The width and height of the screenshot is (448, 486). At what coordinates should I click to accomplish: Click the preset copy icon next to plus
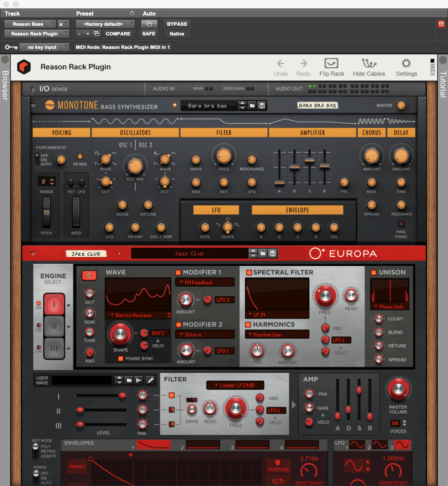click(x=97, y=34)
